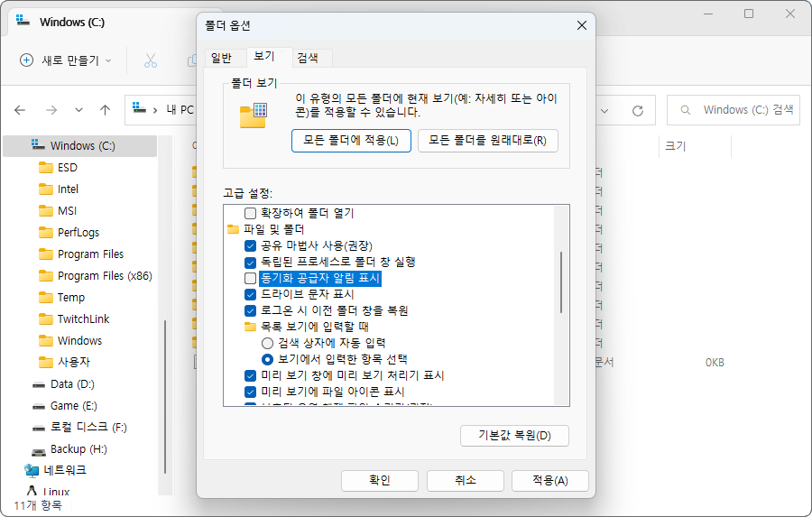Image resolution: width=812 pixels, height=517 pixels.
Task: Click the 파일 및 폴더 group heading
Action: tap(274, 229)
